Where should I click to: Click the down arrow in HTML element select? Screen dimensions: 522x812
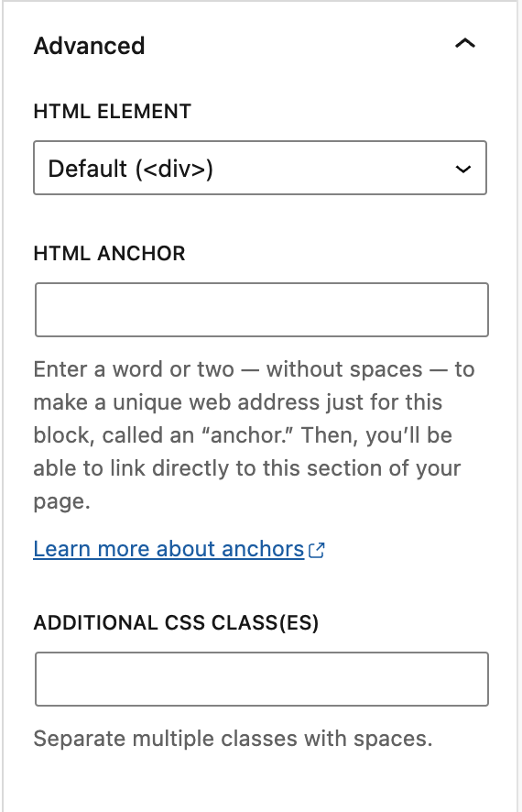tap(463, 169)
